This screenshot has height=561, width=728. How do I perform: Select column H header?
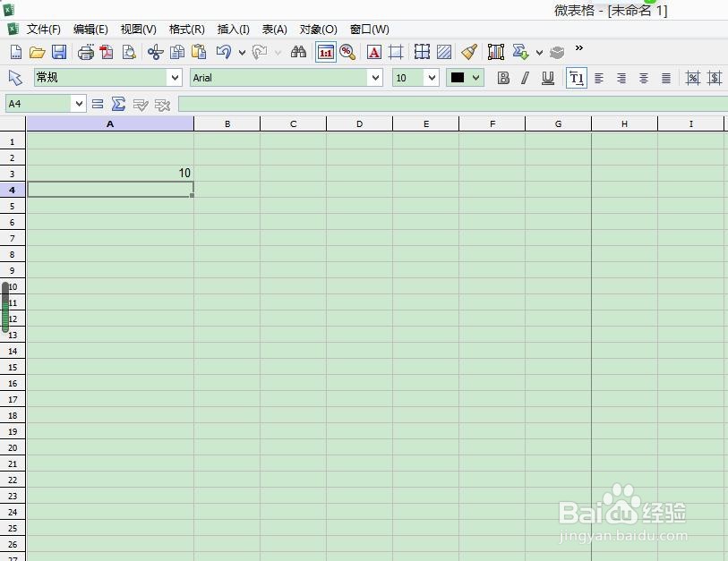[x=624, y=123]
